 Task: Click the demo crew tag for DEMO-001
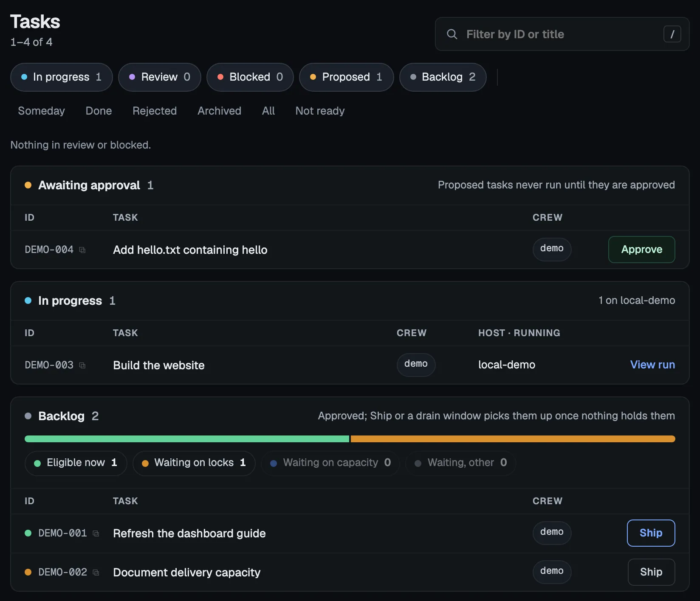[552, 533]
